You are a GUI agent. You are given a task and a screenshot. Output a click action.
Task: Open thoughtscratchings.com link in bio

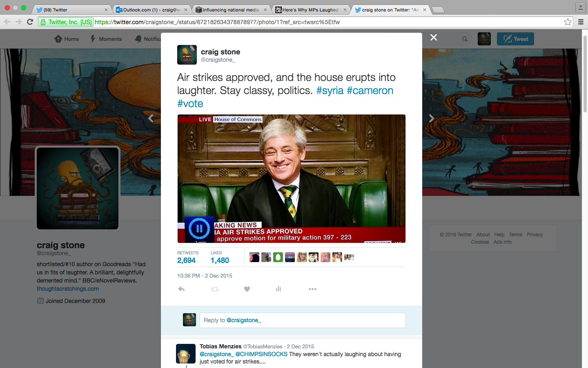68,289
